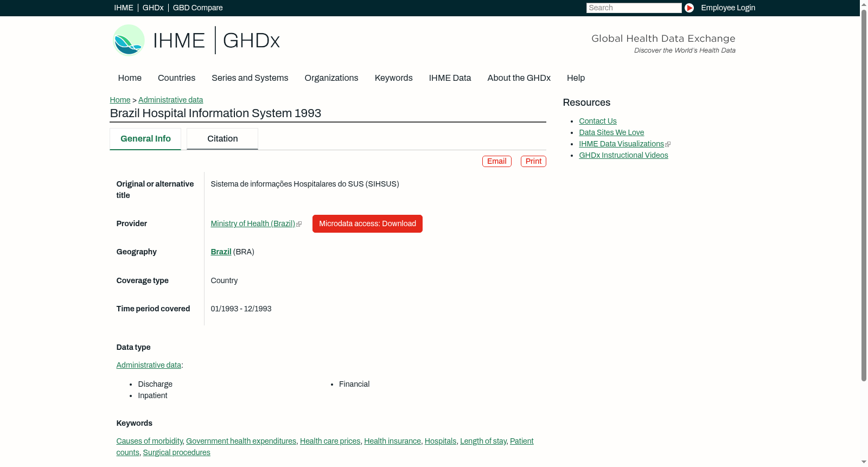Open Government health expenditures keyword
Screen dimensions: 868x467
(241, 441)
